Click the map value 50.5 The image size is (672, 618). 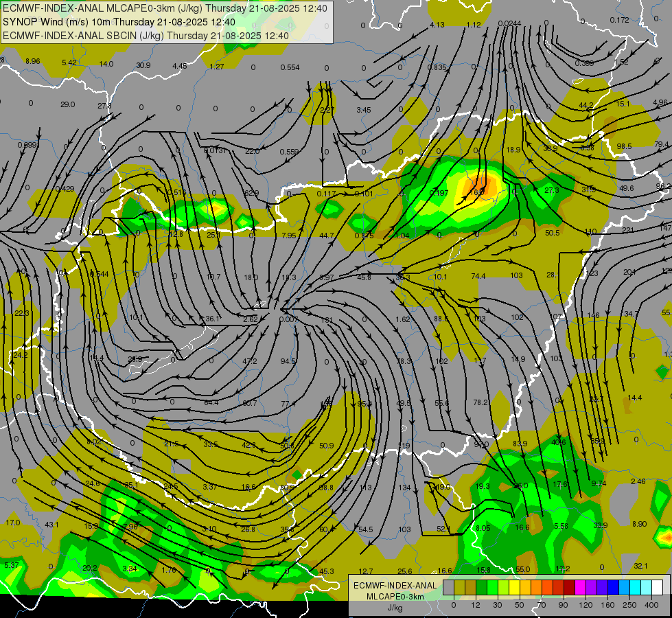553,233
